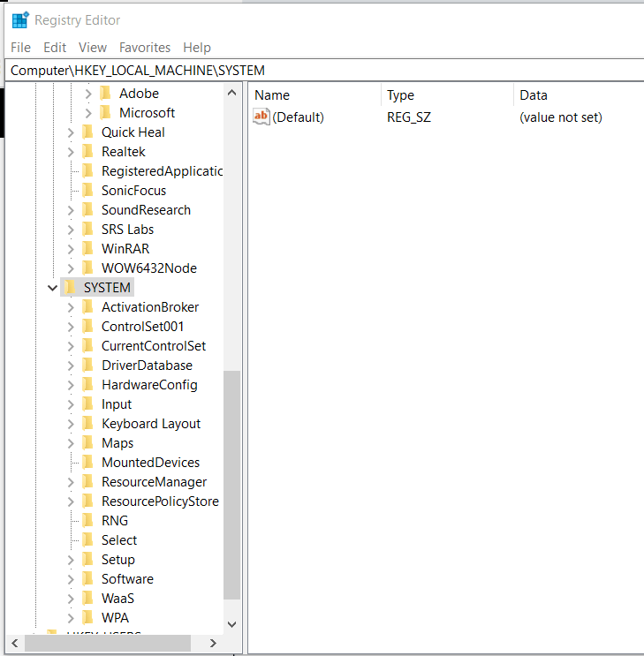
Task: Select the WOW6432Node key label
Action: (x=149, y=268)
